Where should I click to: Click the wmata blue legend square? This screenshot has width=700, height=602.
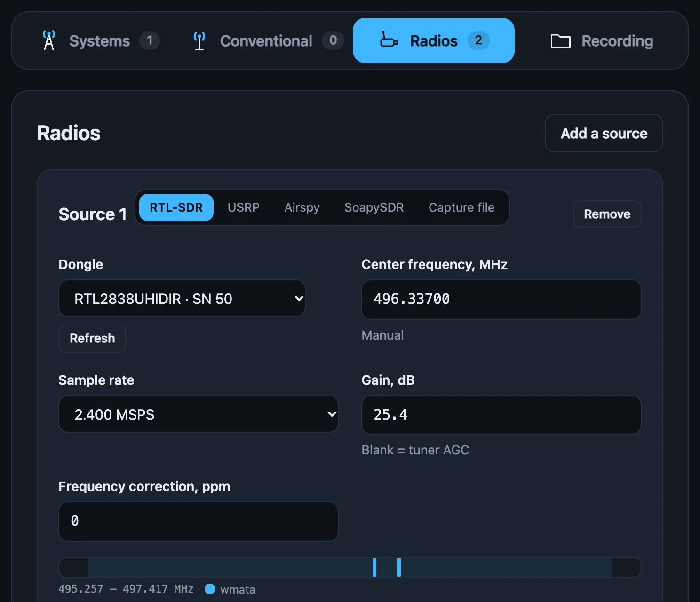[x=210, y=589]
